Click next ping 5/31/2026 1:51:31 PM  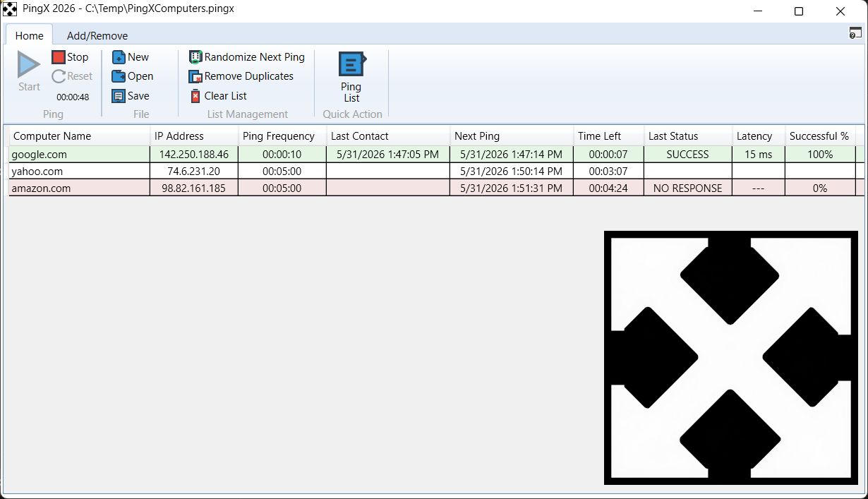click(x=512, y=188)
